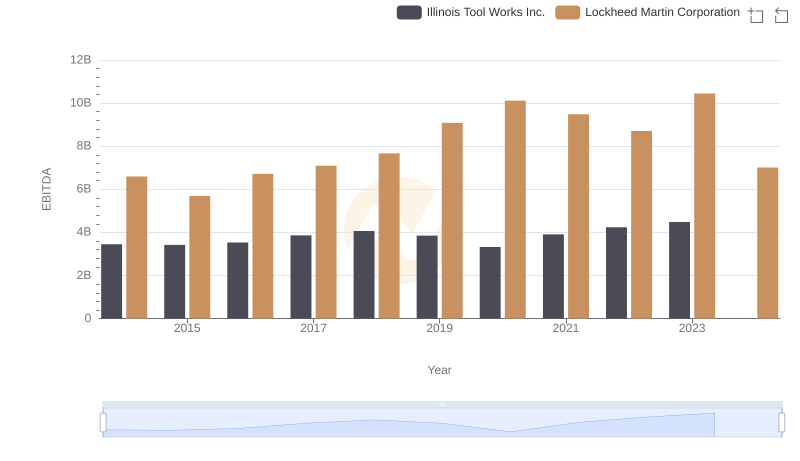The image size is (800, 461).
Task: Click the 4B y-axis label
Action: point(84,232)
